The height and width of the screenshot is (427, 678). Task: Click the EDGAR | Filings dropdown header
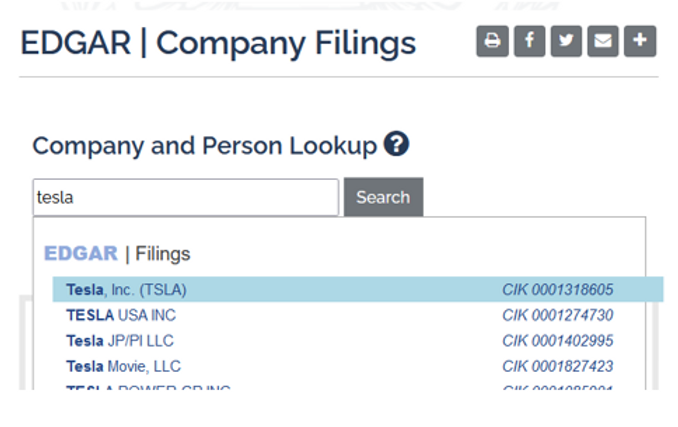point(117,254)
